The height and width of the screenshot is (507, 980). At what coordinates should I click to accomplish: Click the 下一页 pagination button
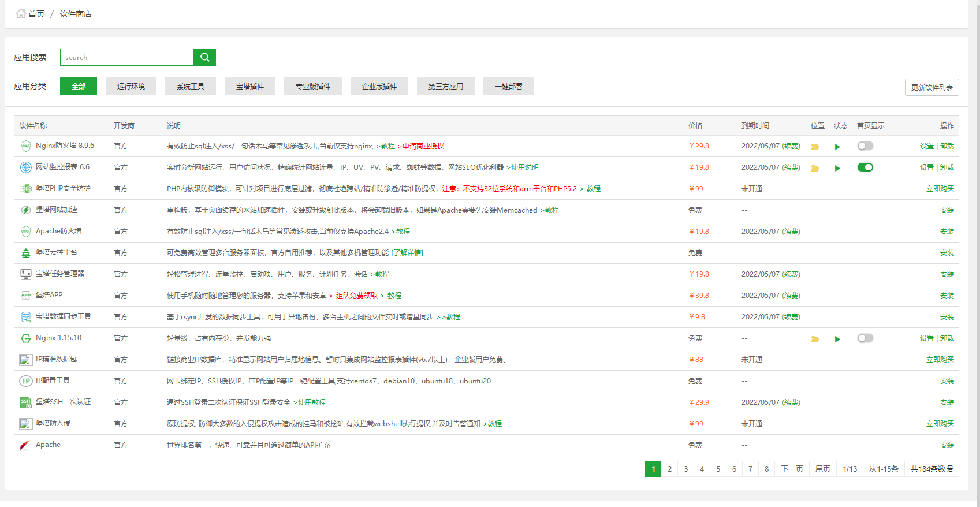coord(792,469)
